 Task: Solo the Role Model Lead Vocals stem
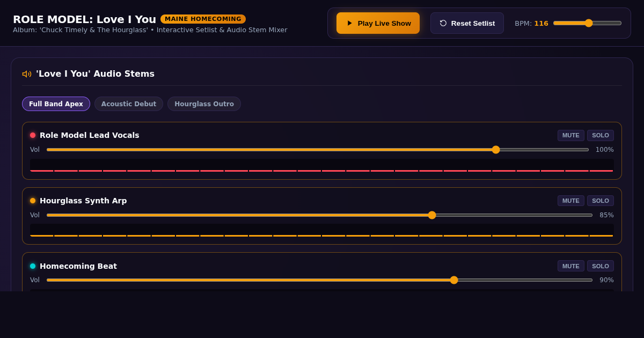click(x=601, y=135)
